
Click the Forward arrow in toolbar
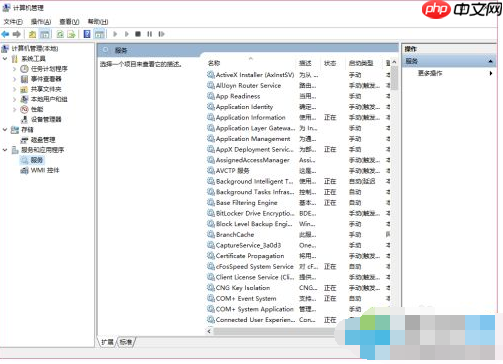click(x=17, y=34)
